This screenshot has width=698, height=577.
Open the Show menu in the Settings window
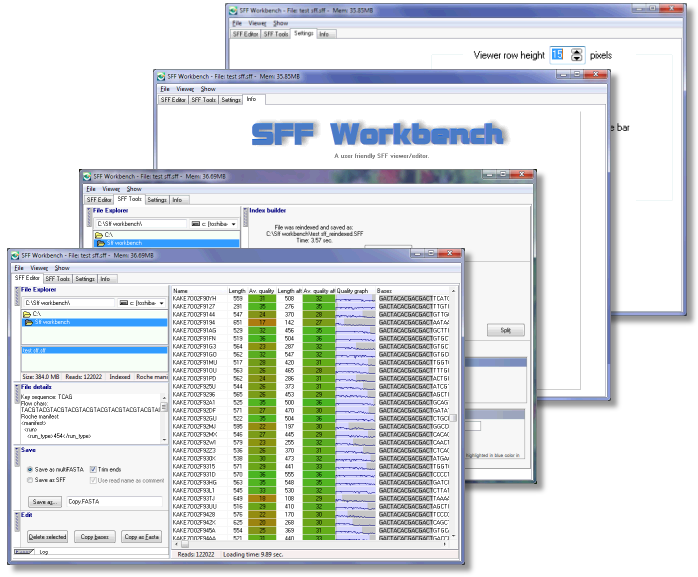(280, 23)
